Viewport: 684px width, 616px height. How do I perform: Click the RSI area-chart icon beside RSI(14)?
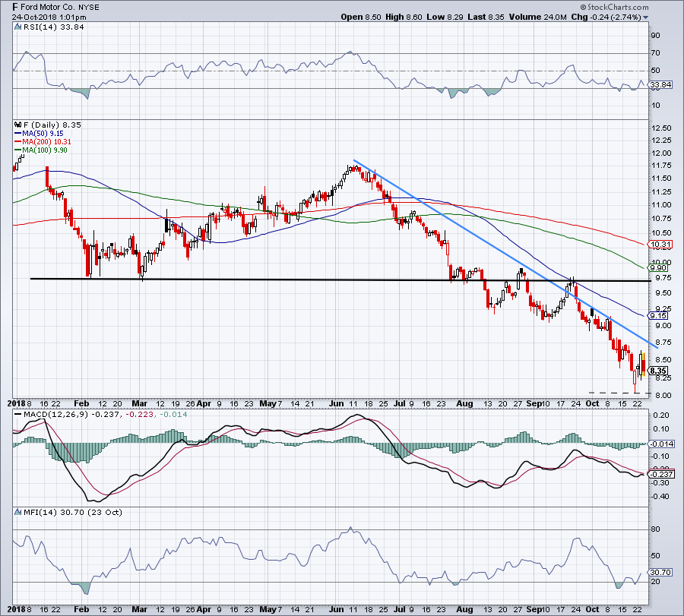click(x=18, y=27)
